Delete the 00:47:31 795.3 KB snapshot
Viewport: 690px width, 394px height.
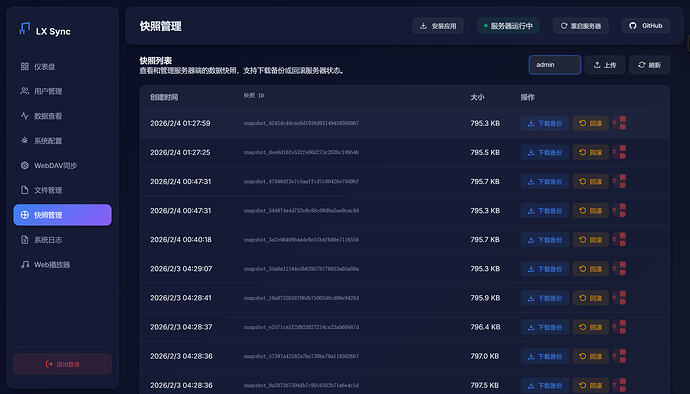[x=619, y=211]
